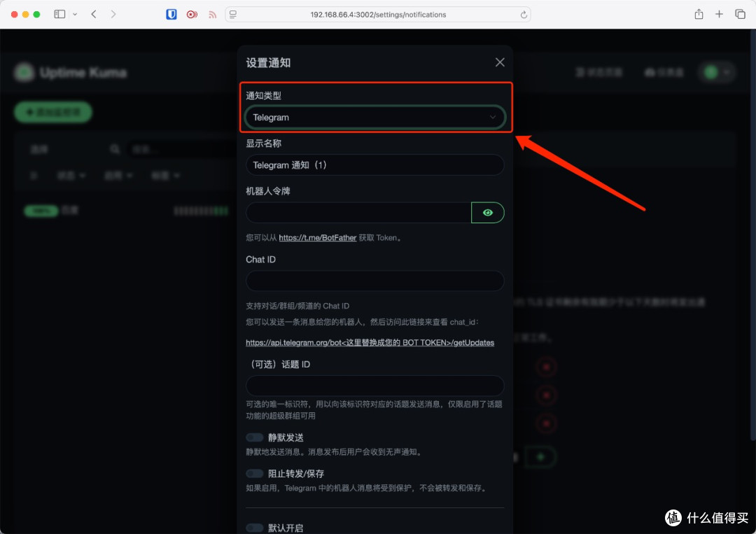Open the user avatar dropdown
756x534 pixels.
coord(717,72)
